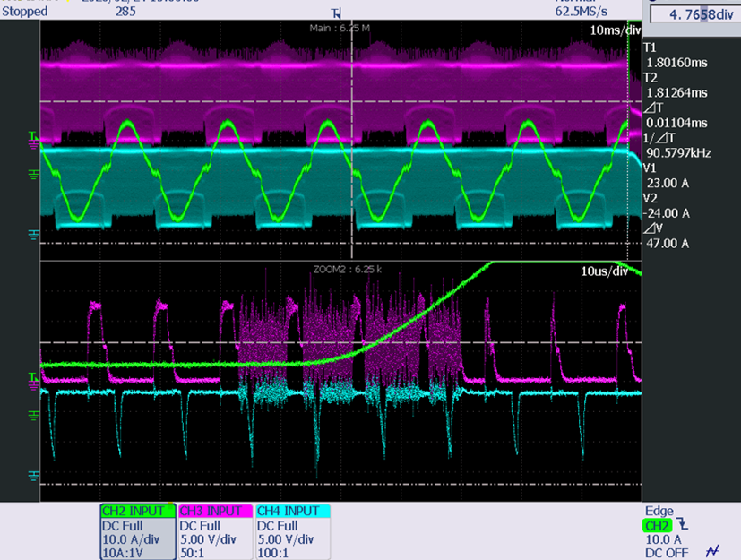Click the trigger position T marker at top
The width and height of the screenshot is (741, 560).
click(x=336, y=13)
